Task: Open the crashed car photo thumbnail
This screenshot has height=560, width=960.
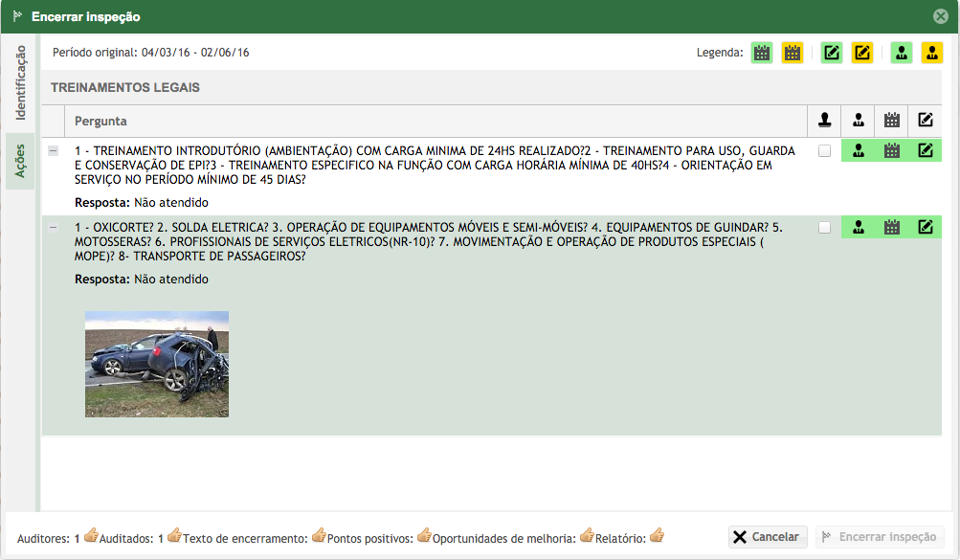Action: point(157,364)
